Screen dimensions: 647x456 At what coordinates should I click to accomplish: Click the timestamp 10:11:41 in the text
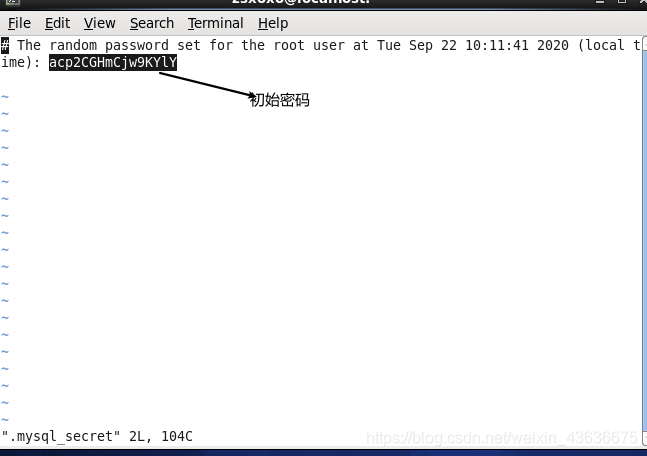coord(497,45)
